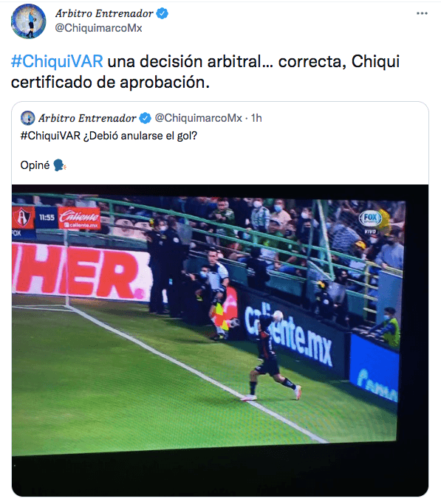Click the small avatar in the quoted tweet
The image size is (441, 504).
[27, 118]
